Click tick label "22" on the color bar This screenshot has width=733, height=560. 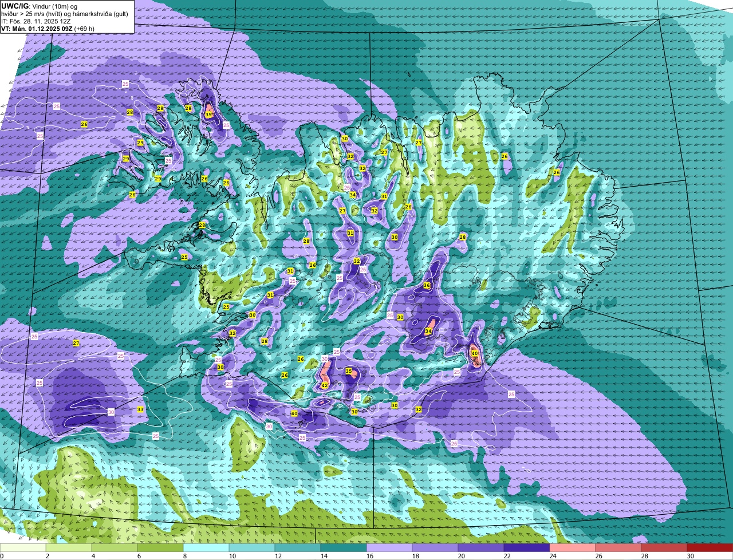pyautogui.click(x=507, y=556)
